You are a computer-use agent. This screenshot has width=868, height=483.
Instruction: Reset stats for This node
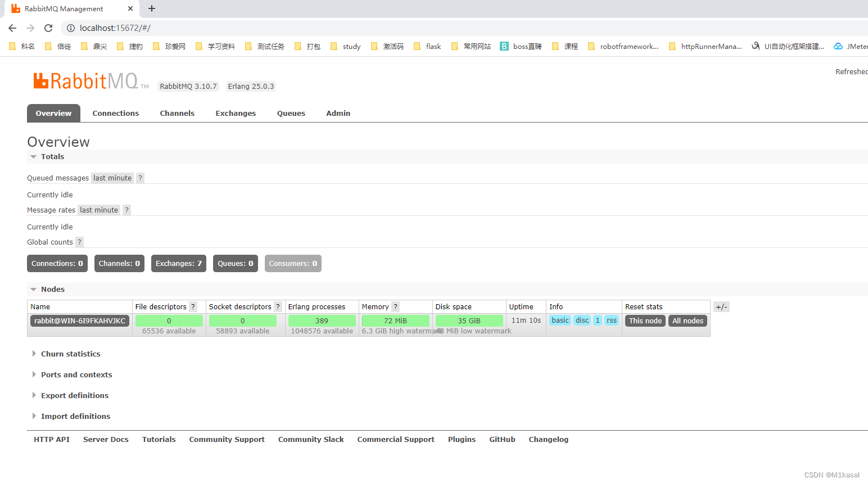point(645,321)
